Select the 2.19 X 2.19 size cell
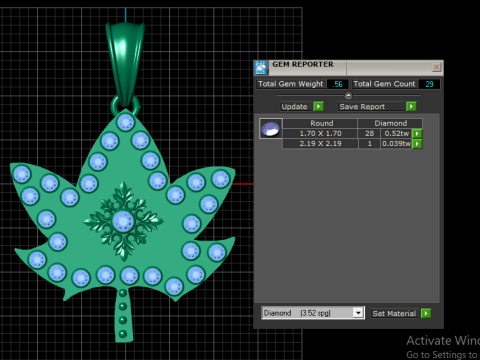Viewport: 480px width, 360px height. coord(320,144)
